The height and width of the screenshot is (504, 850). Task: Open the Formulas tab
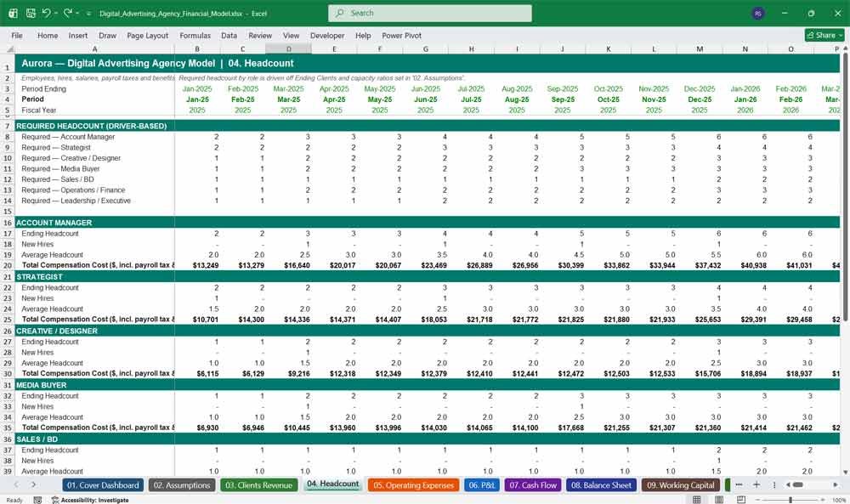pos(195,35)
